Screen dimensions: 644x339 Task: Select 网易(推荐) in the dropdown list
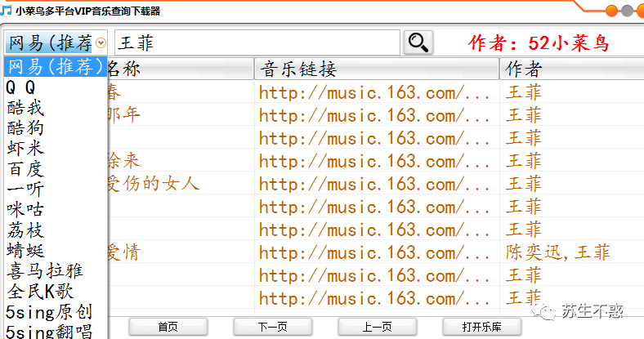[x=56, y=66]
